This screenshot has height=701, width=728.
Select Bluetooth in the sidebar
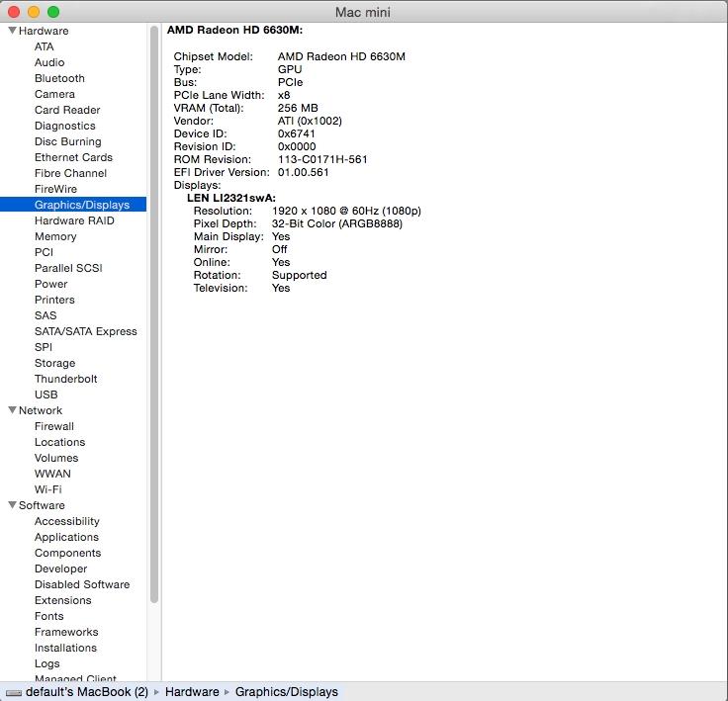tap(59, 78)
